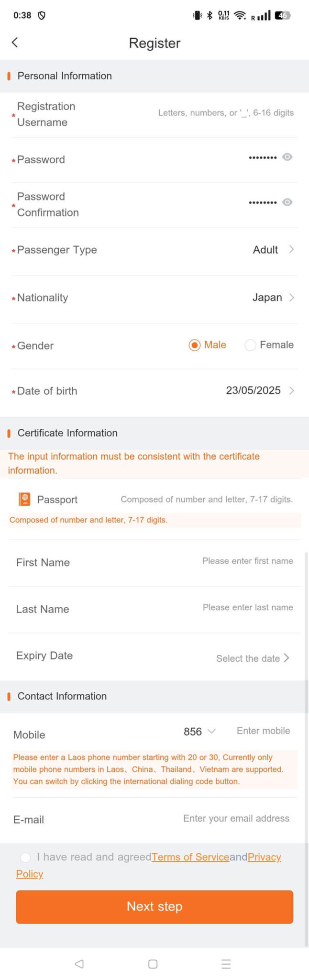Open the recent apps navigation icon
This screenshot has width=309, height=980.
click(x=226, y=964)
